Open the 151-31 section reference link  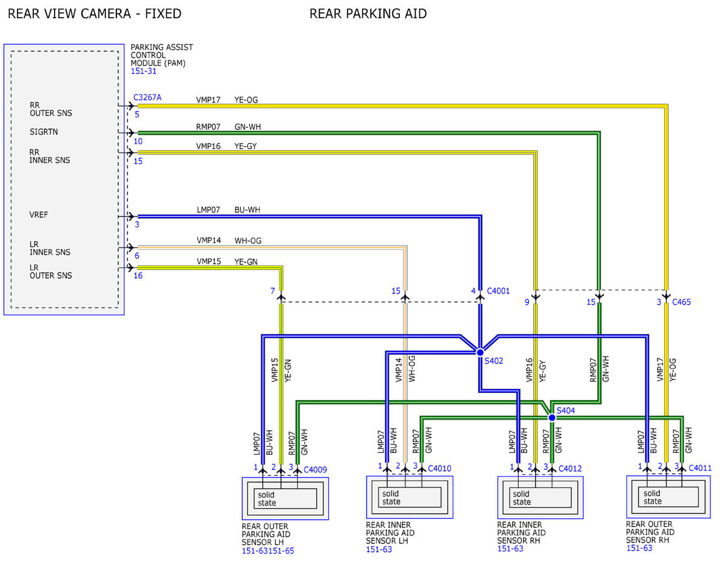(143, 71)
